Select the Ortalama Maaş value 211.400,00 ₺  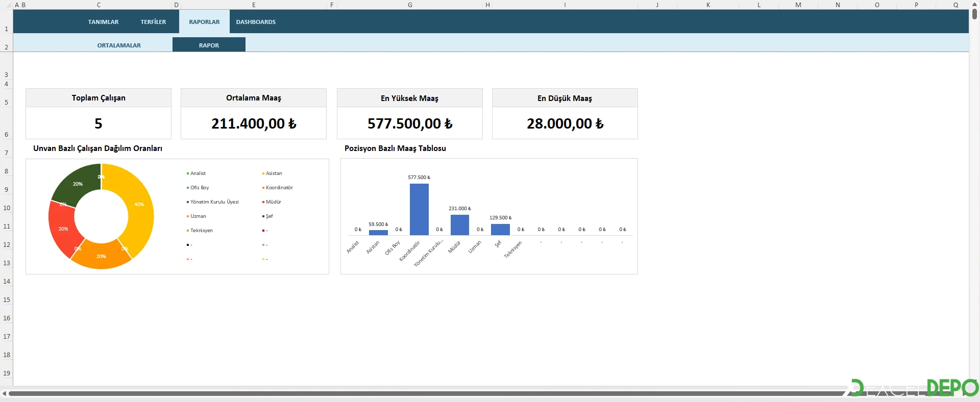254,123
